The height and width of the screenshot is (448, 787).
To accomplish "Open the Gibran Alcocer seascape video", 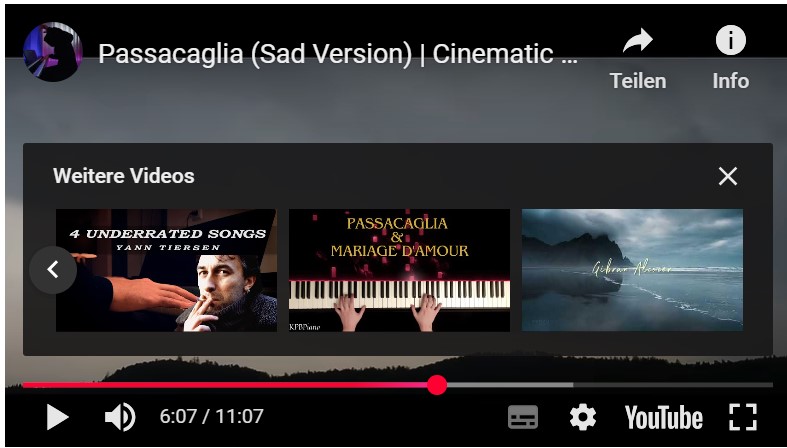I will pos(632,270).
